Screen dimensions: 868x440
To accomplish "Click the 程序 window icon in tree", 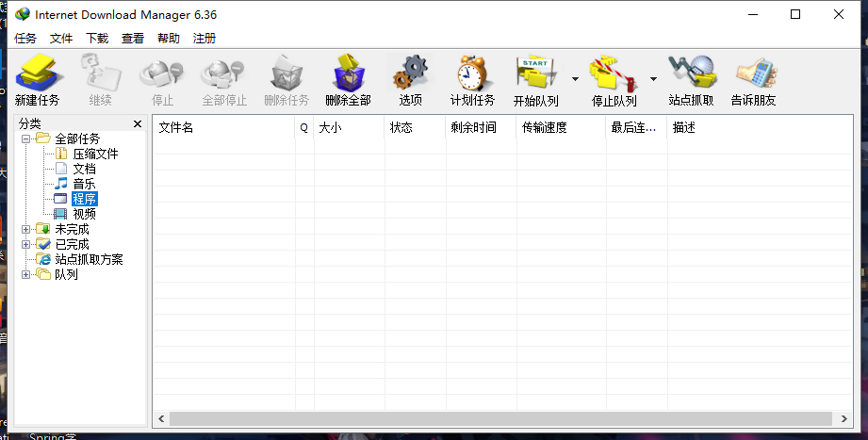I will click(60, 198).
